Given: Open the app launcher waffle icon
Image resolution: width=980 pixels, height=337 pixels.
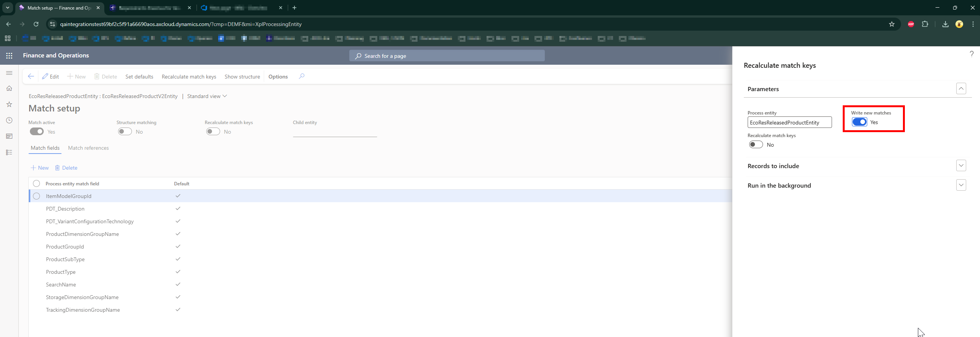Looking at the screenshot, I should (x=9, y=56).
